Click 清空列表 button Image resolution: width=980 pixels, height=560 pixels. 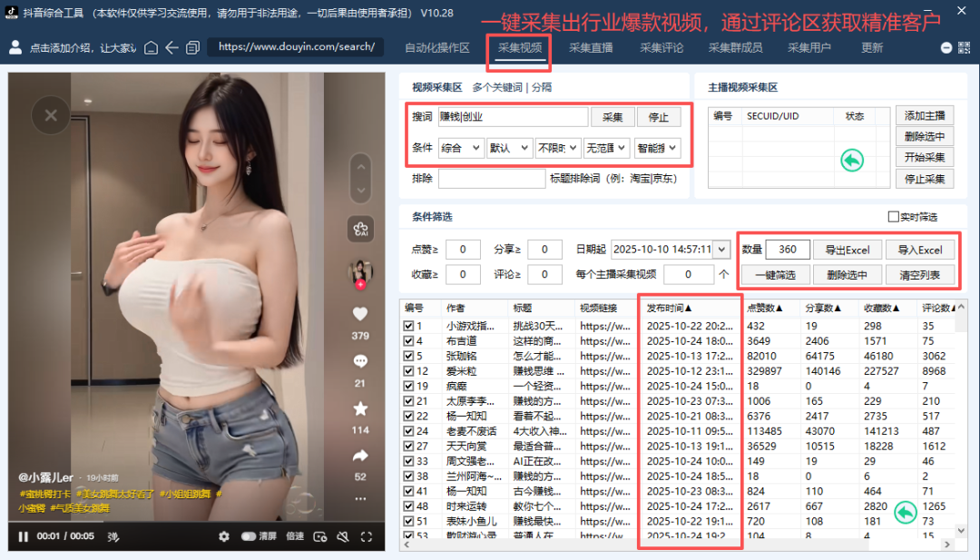coord(920,275)
